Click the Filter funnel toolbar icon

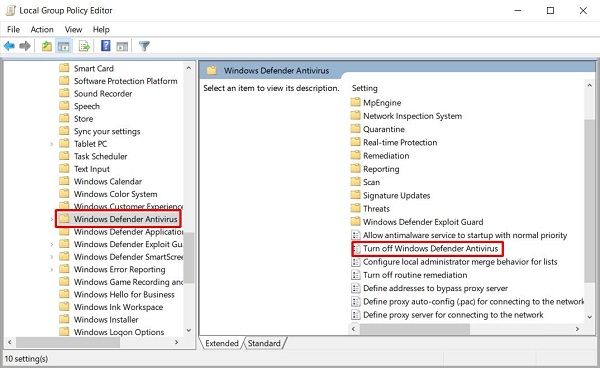[x=144, y=46]
